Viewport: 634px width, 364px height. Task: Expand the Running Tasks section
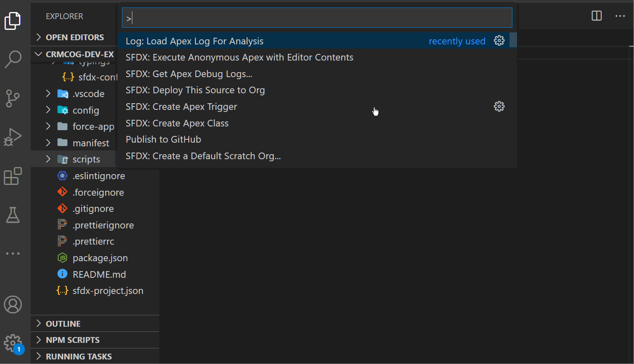tap(39, 357)
